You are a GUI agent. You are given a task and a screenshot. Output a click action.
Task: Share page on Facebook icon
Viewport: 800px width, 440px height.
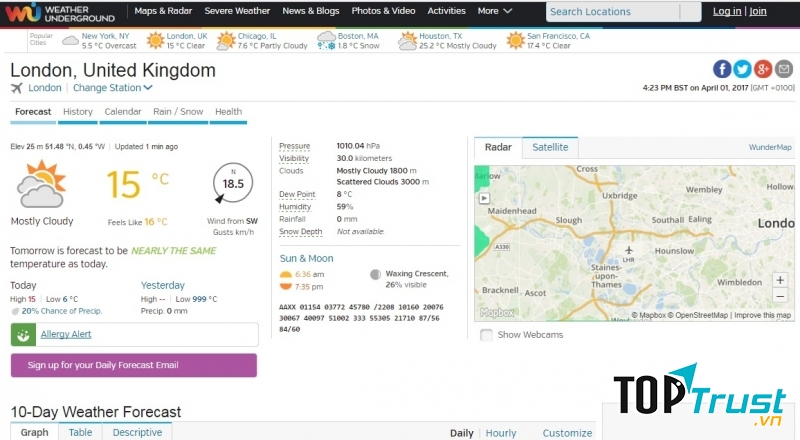coord(722,69)
